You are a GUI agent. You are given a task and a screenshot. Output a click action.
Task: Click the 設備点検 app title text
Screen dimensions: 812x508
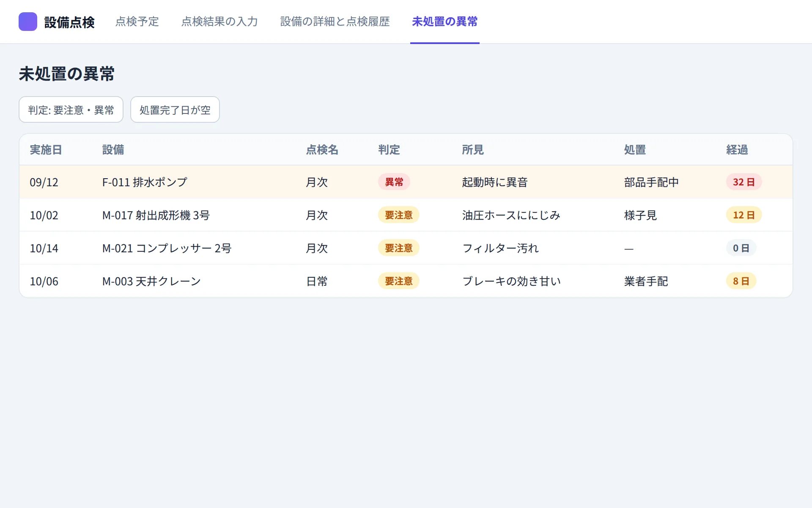[69, 22]
